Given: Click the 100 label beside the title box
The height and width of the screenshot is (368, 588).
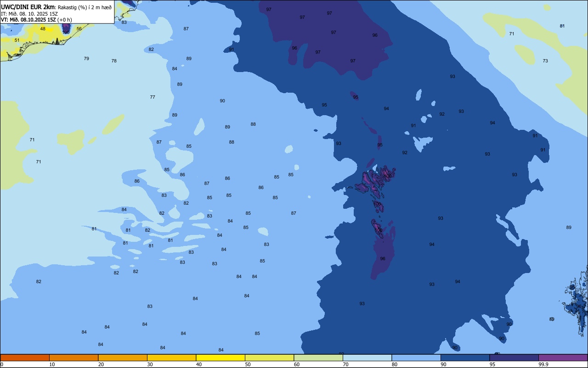Looking at the screenshot, I should pyautogui.click(x=66, y=33).
